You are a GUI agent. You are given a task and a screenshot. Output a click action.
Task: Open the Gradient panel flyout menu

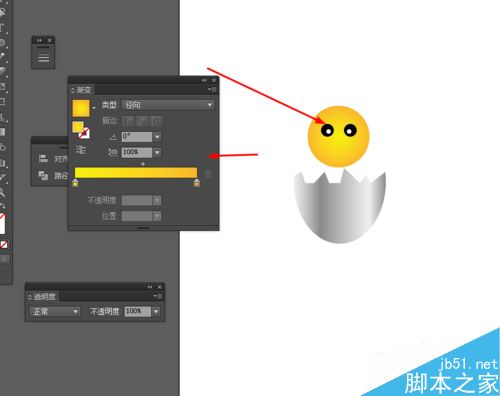click(x=213, y=89)
